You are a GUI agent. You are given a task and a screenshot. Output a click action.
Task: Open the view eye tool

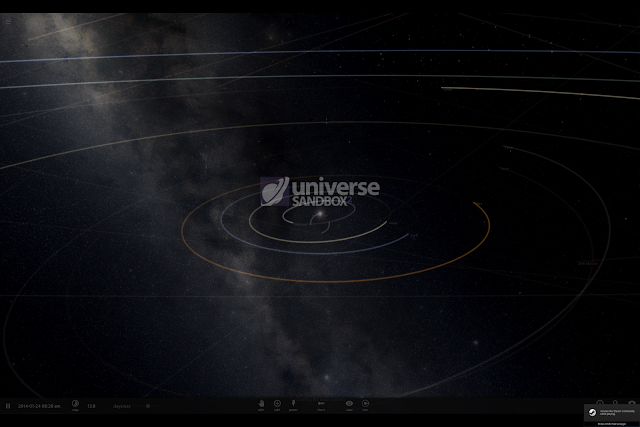pyautogui.click(x=349, y=405)
